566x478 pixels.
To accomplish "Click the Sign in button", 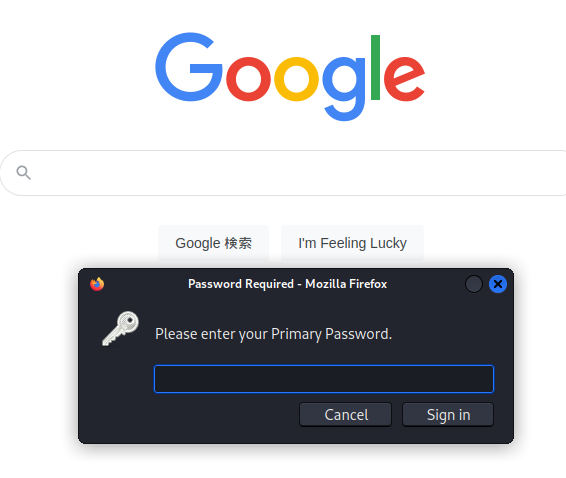I will [x=448, y=414].
